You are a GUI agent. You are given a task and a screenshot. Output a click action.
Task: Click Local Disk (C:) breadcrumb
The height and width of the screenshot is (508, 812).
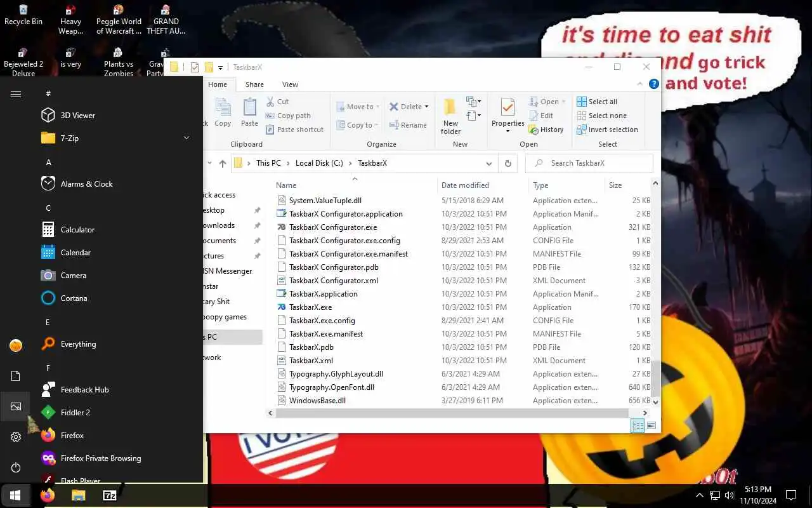tap(319, 163)
